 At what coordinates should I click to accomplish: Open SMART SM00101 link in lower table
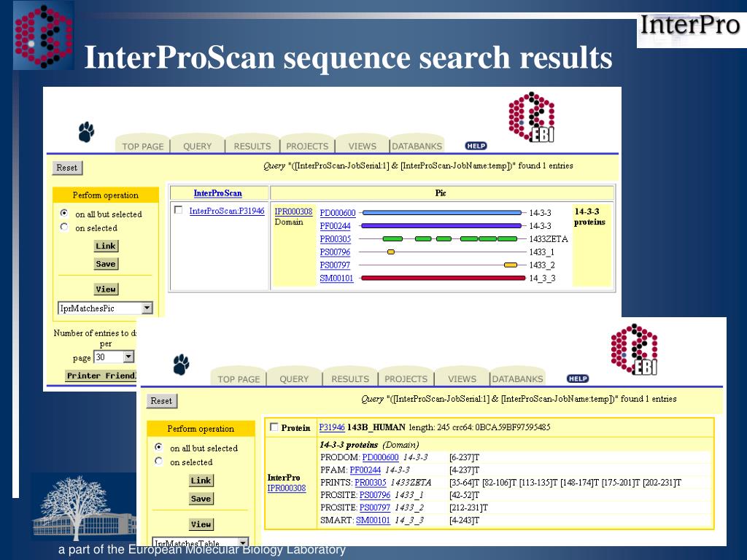pos(373,520)
